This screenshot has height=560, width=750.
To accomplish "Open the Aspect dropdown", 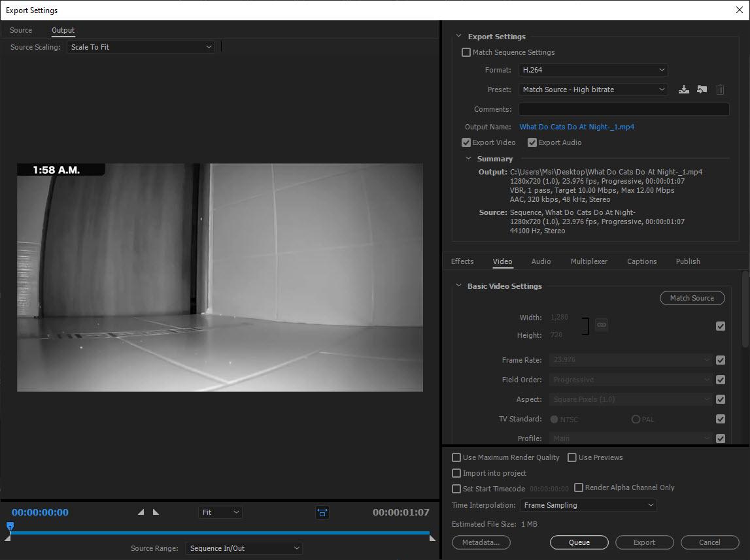I will [x=631, y=399].
